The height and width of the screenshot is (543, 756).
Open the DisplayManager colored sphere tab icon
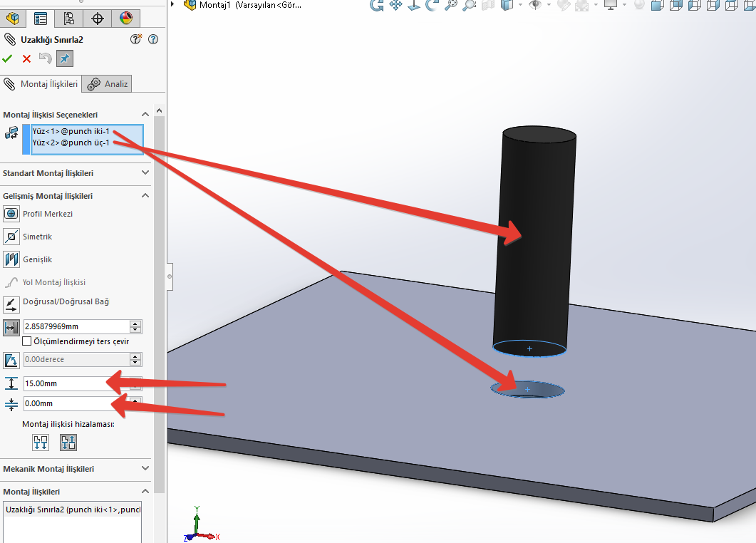[126, 19]
